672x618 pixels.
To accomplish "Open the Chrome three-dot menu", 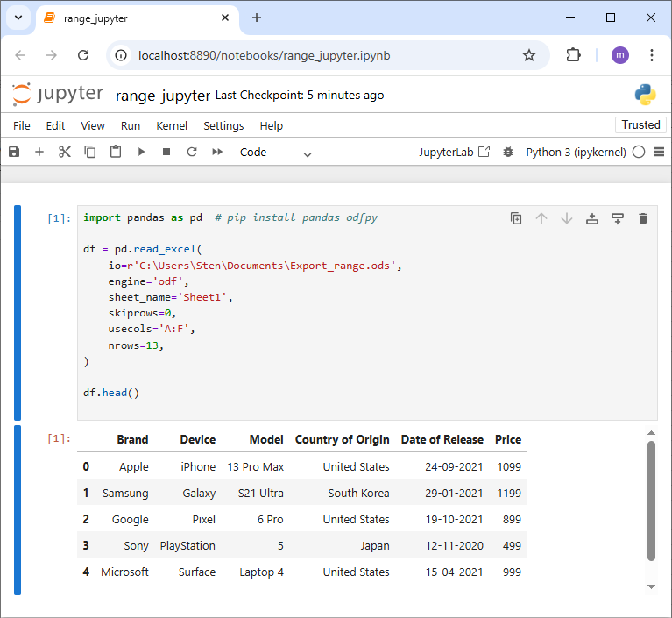I will tap(652, 55).
